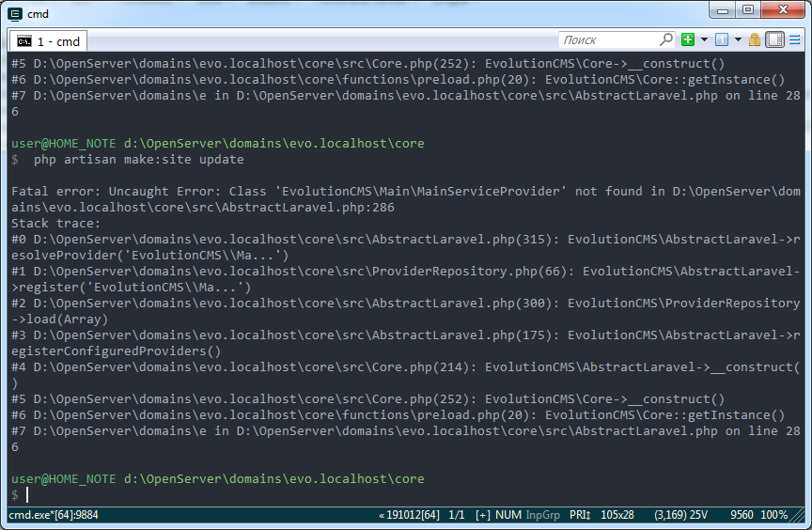Toggle the InpGrp input grouping indicator
This screenshot has height=530, width=812.
[542, 515]
